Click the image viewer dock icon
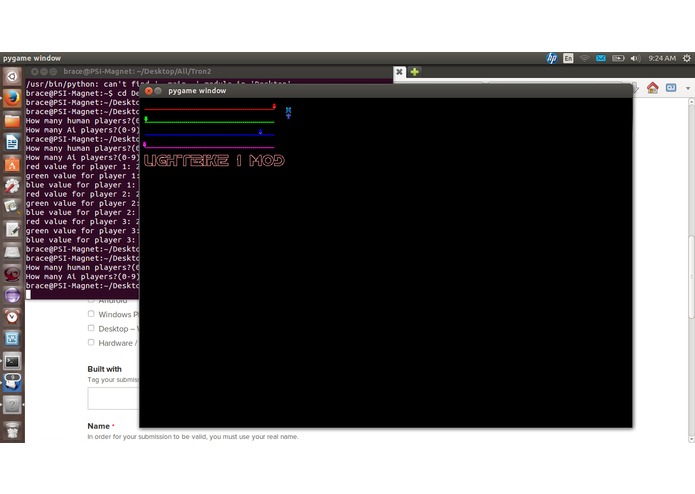Viewport: 695px width, 494px height. coord(12,208)
